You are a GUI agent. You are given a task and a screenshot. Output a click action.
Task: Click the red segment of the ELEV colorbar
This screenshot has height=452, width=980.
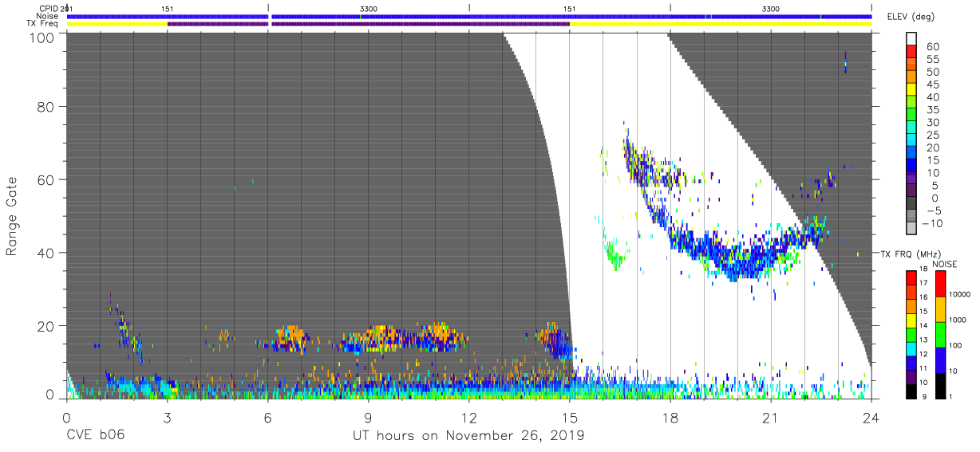coord(913,53)
